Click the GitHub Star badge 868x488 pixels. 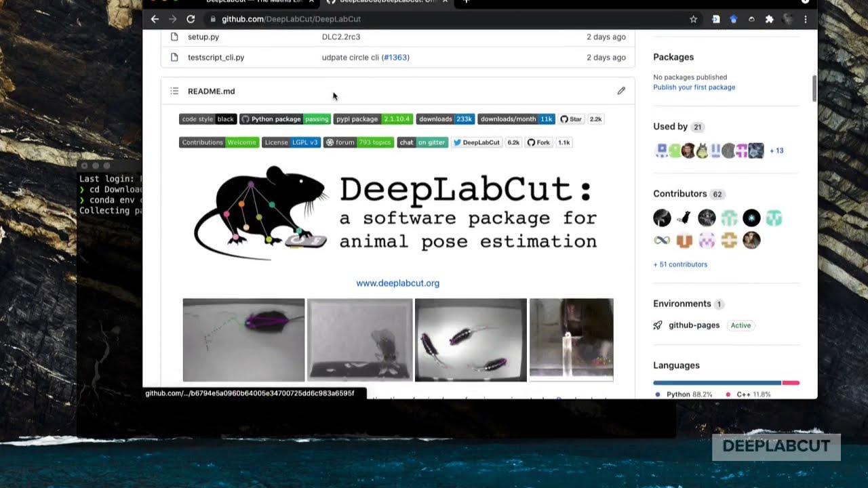pos(571,119)
